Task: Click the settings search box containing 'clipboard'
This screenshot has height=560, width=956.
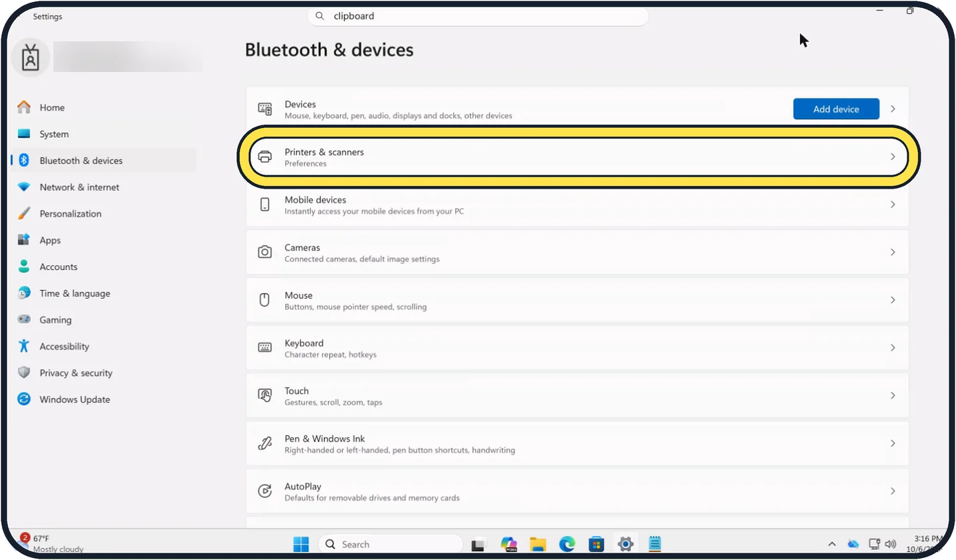Action: [478, 16]
